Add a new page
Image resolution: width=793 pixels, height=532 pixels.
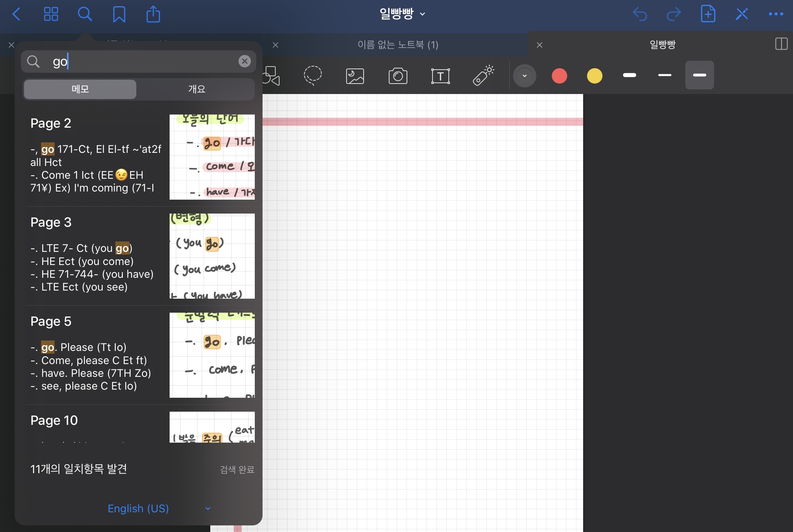[x=708, y=14]
